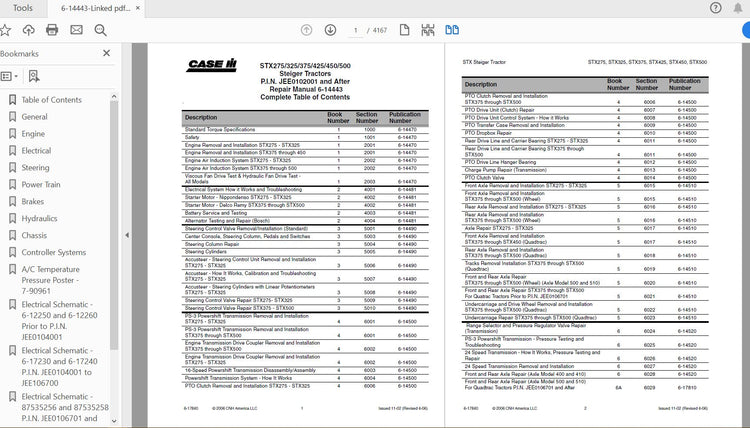Image resolution: width=750 pixels, height=428 pixels.
Task: Click bookmark icon beside Brakes
Action: [x=12, y=202]
